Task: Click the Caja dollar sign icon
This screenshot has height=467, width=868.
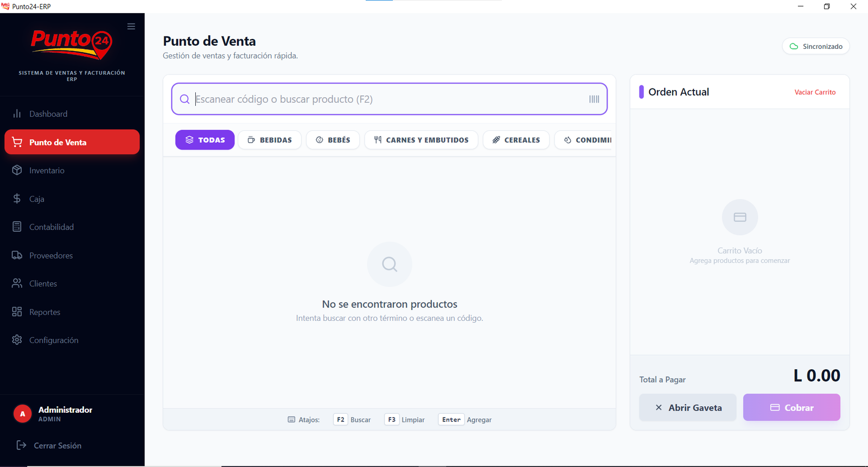Action: [17, 199]
